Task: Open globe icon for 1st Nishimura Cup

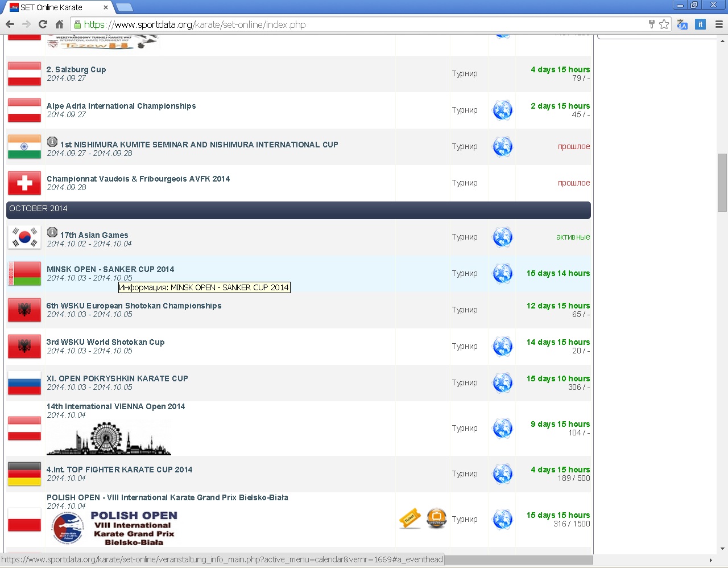Action: tap(502, 146)
